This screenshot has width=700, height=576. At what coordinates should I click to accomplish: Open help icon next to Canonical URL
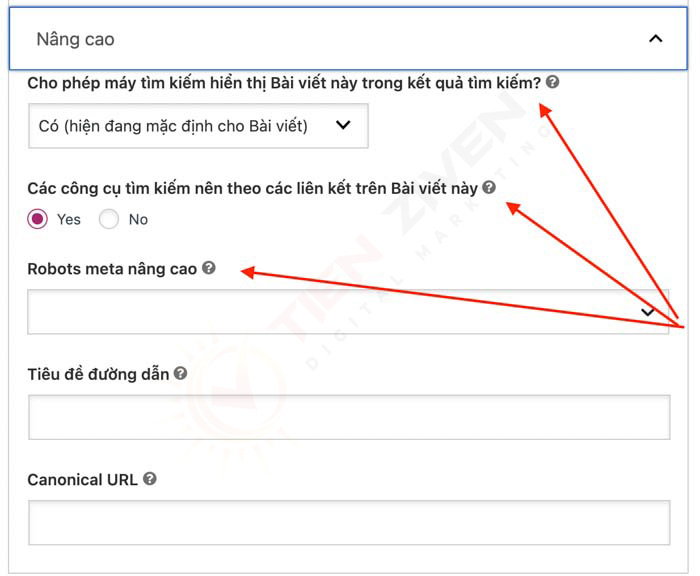(x=150, y=479)
